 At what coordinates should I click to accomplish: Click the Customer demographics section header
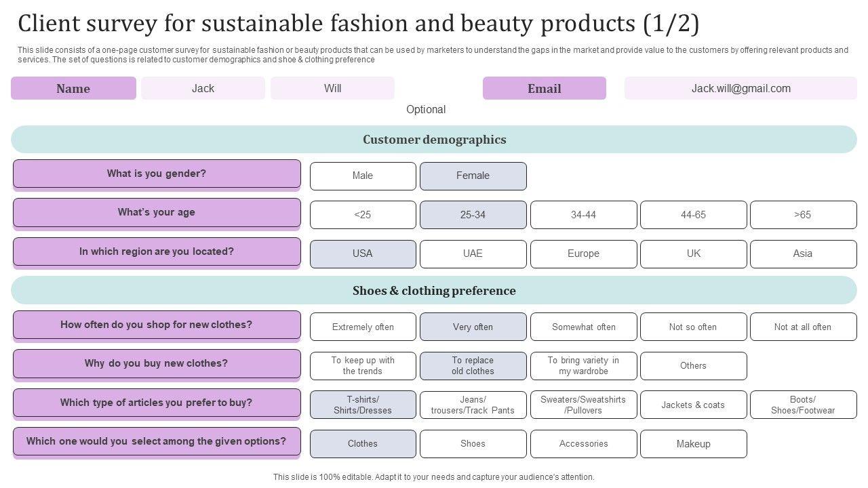pos(434,140)
